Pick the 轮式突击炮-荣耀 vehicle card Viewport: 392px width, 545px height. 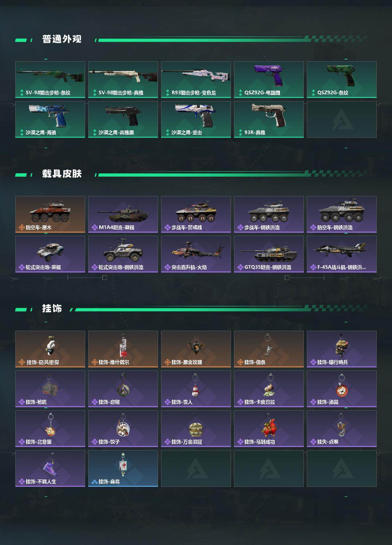[x=50, y=254]
